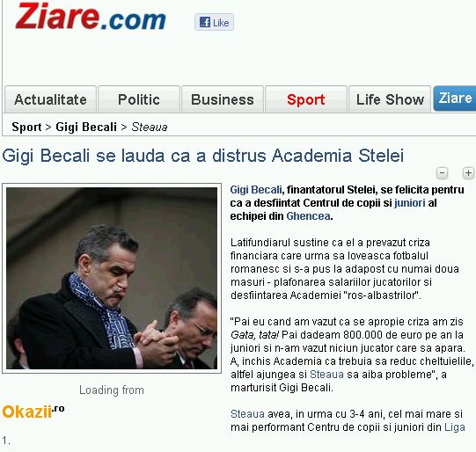Click the Ziare.com logo
The image size is (476, 452).
(91, 17)
